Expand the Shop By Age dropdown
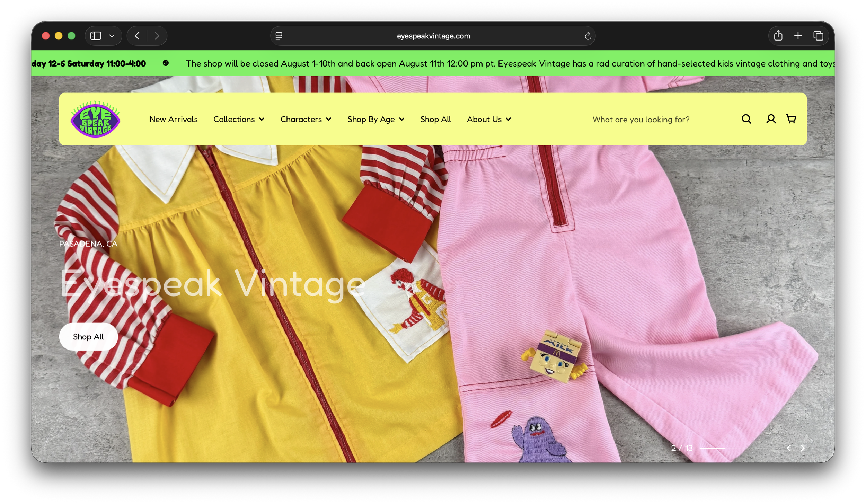The height and width of the screenshot is (504, 866). coord(376,119)
